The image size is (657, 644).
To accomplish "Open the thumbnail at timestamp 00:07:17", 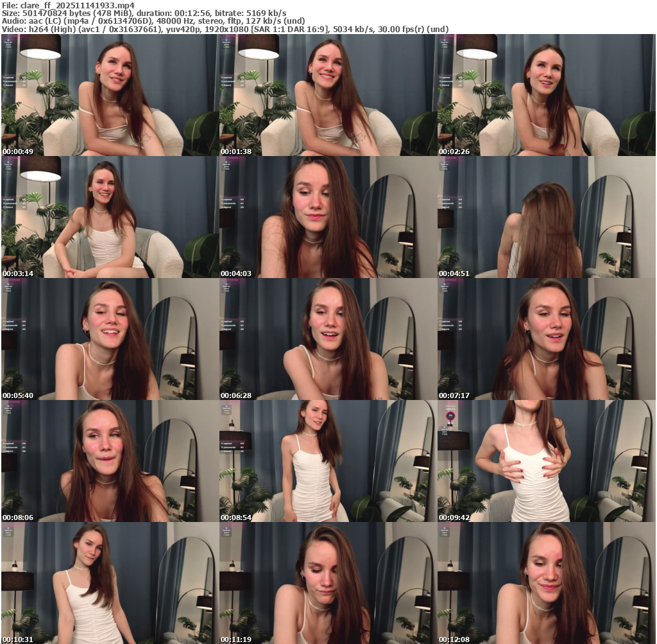I will [x=547, y=339].
